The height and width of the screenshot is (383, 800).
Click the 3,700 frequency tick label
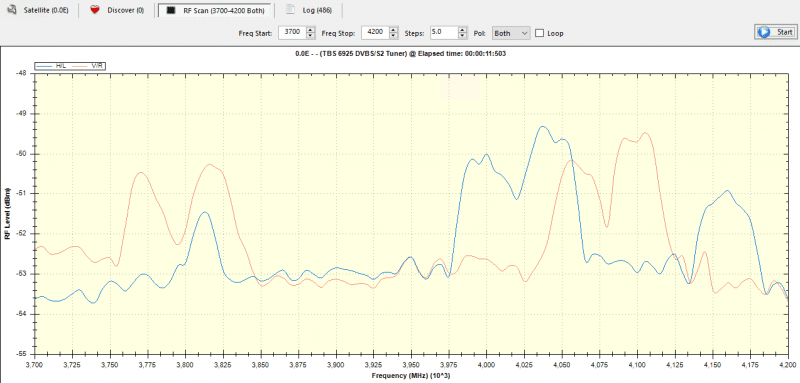click(x=34, y=365)
